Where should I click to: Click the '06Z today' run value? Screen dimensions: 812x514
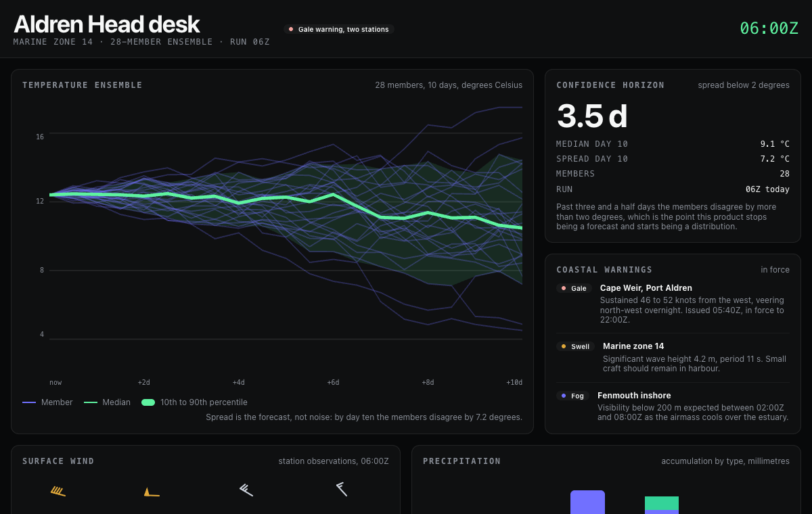(767, 189)
